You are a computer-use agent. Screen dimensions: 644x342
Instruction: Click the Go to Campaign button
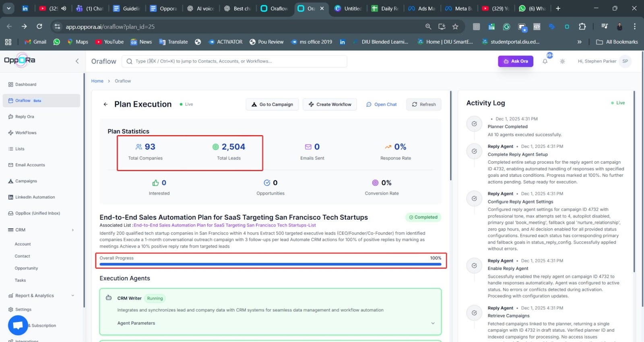tap(272, 105)
